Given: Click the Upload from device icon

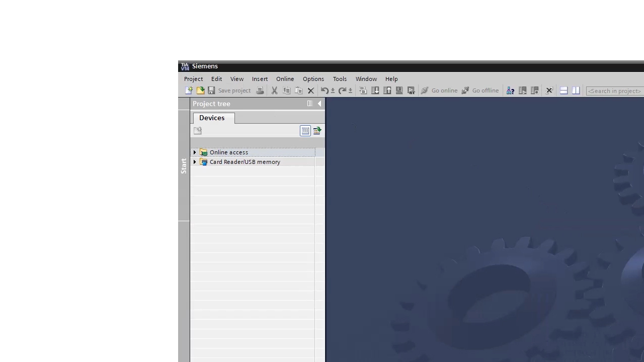Looking at the screenshot, I should point(387,90).
